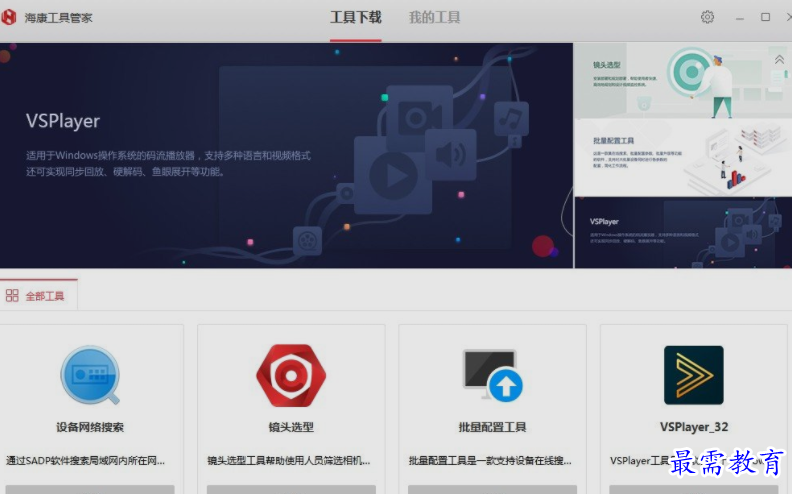
Task: Collapse the banner list with double-chevron
Action: [779, 60]
